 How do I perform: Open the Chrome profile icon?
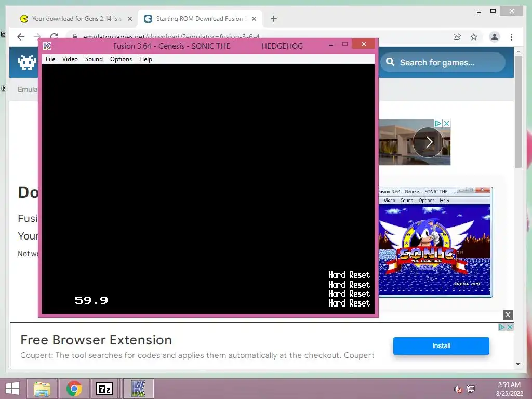coord(495,37)
